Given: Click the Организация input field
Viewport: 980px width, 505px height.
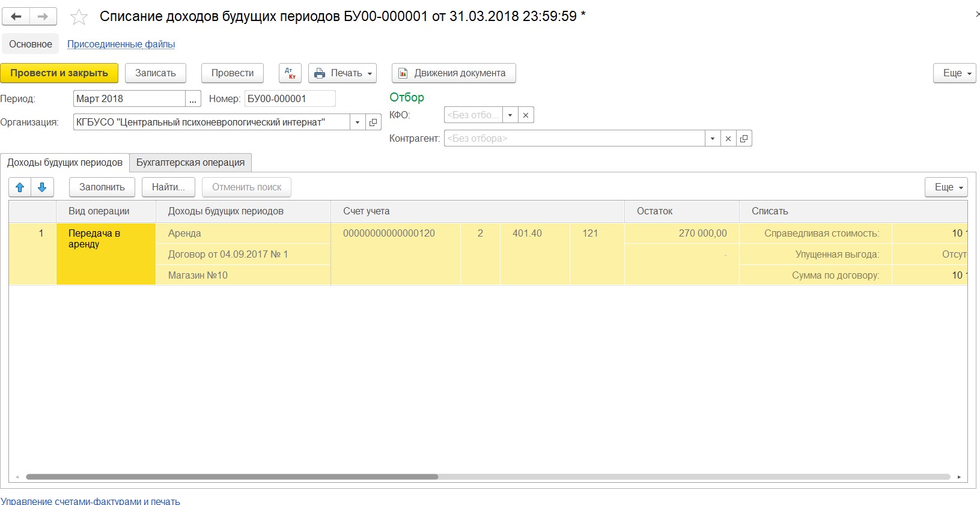Looking at the screenshot, I should point(212,122).
